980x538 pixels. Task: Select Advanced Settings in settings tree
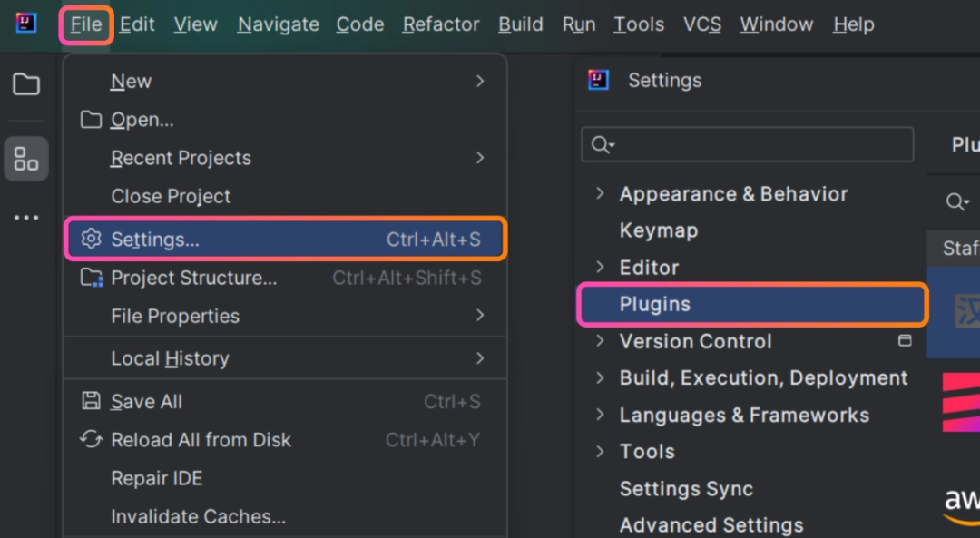pos(710,524)
